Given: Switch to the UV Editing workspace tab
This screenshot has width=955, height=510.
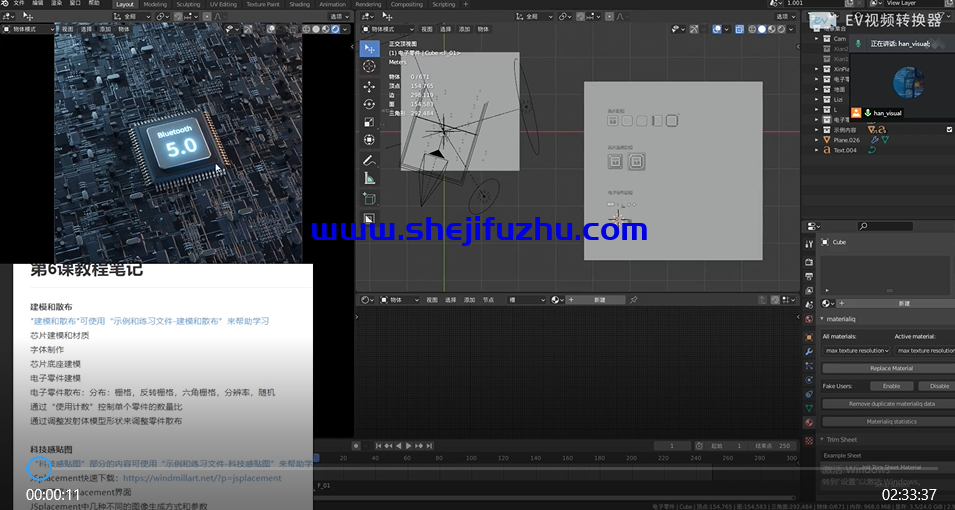Looking at the screenshot, I should (x=224, y=4).
